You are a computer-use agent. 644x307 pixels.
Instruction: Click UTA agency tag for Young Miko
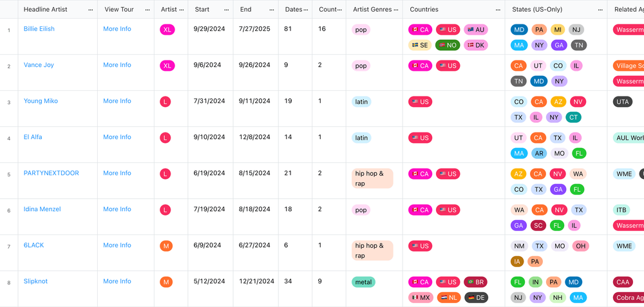pyautogui.click(x=623, y=102)
